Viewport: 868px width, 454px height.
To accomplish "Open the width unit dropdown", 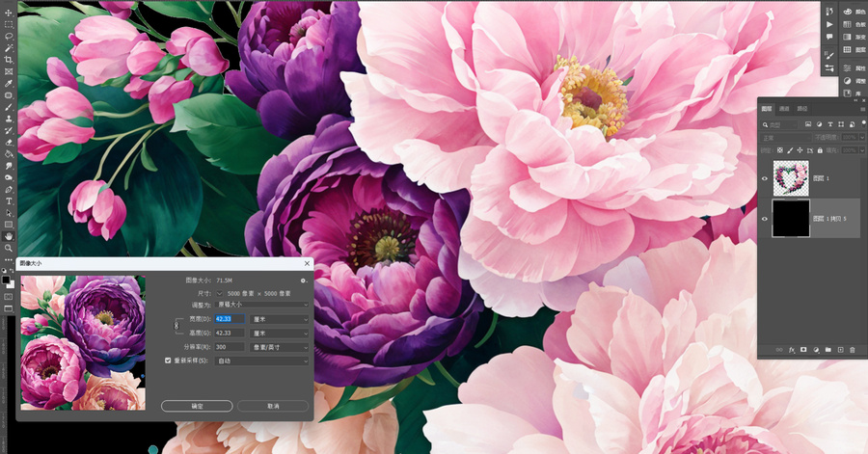I will (279, 319).
